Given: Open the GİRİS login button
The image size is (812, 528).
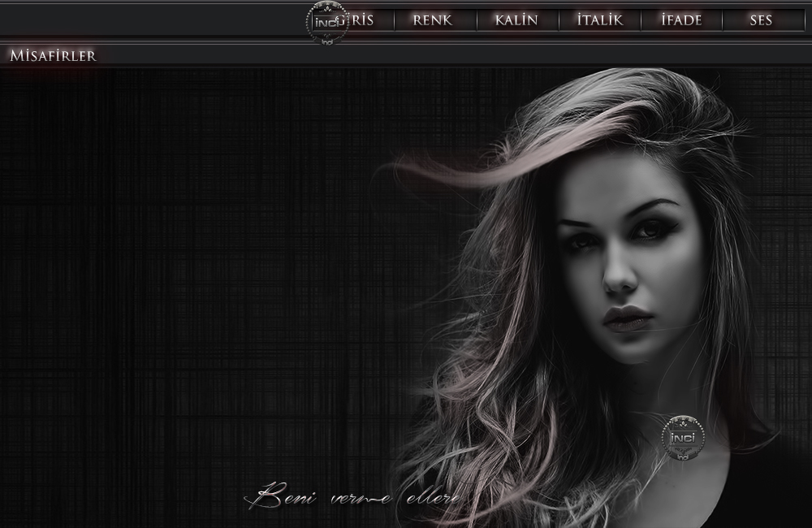Looking at the screenshot, I should pos(362,20).
